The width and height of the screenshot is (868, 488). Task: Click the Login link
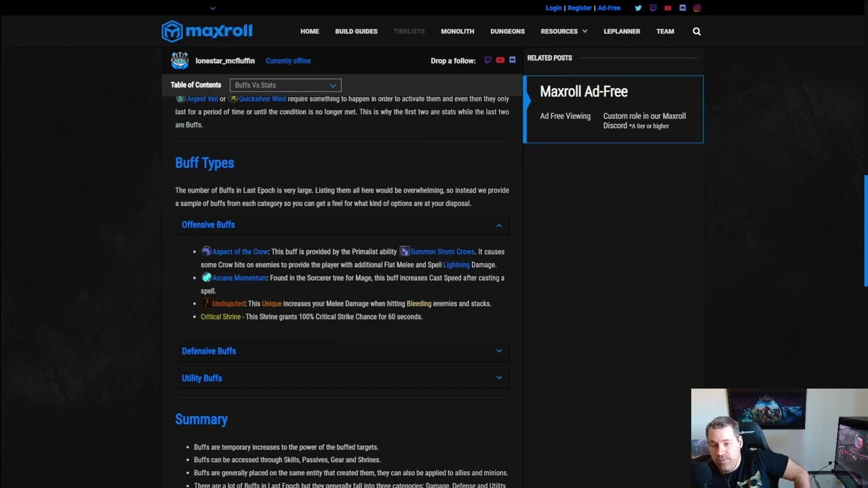553,8
